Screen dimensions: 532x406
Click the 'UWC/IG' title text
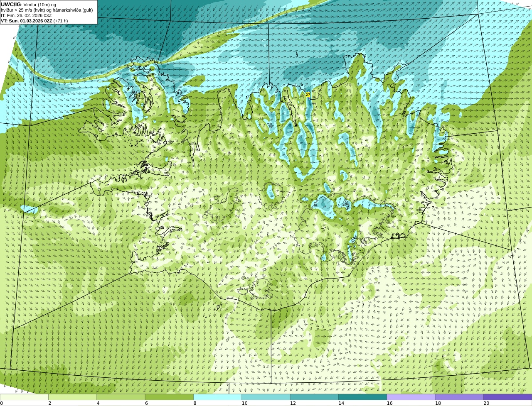click(11, 5)
